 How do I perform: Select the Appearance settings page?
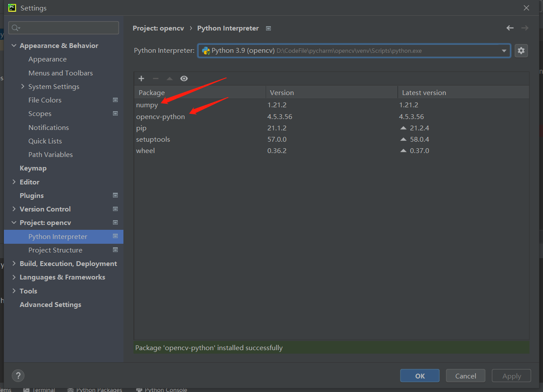click(48, 59)
